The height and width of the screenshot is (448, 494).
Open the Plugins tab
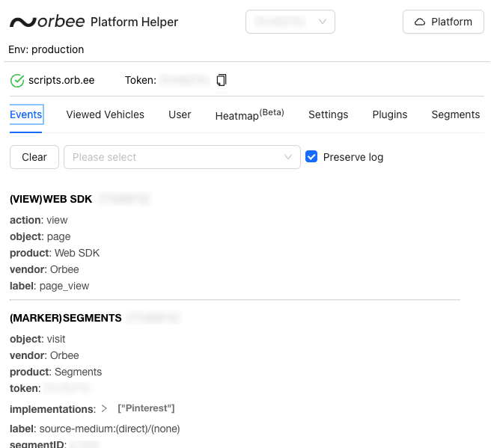click(x=390, y=114)
